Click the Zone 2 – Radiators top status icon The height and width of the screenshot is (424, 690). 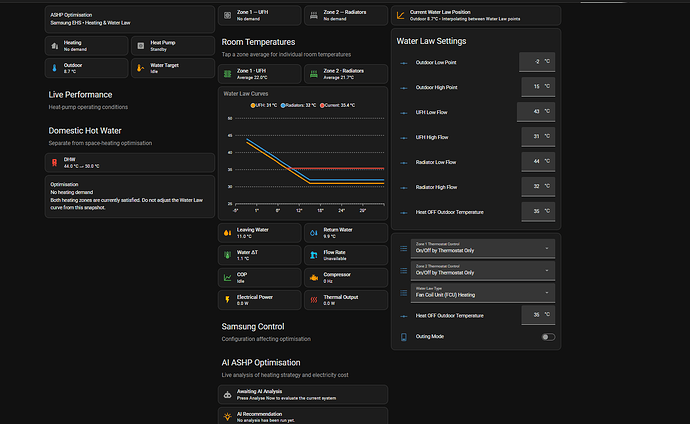tap(314, 15)
